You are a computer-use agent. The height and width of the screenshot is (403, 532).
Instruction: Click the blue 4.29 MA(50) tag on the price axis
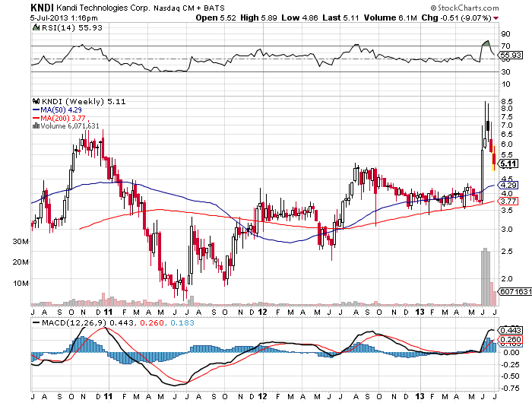[508, 185]
